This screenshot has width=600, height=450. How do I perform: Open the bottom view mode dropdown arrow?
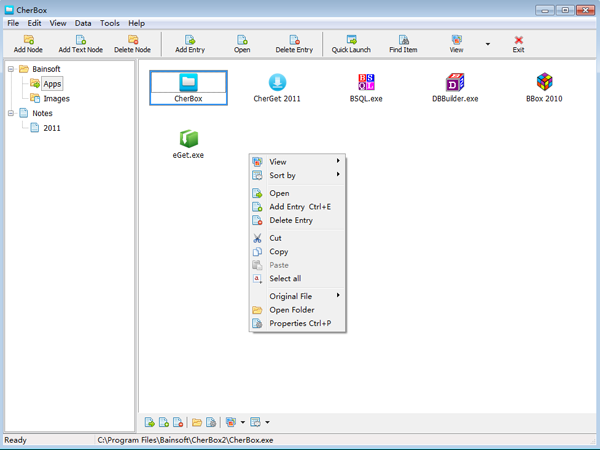tap(243, 422)
